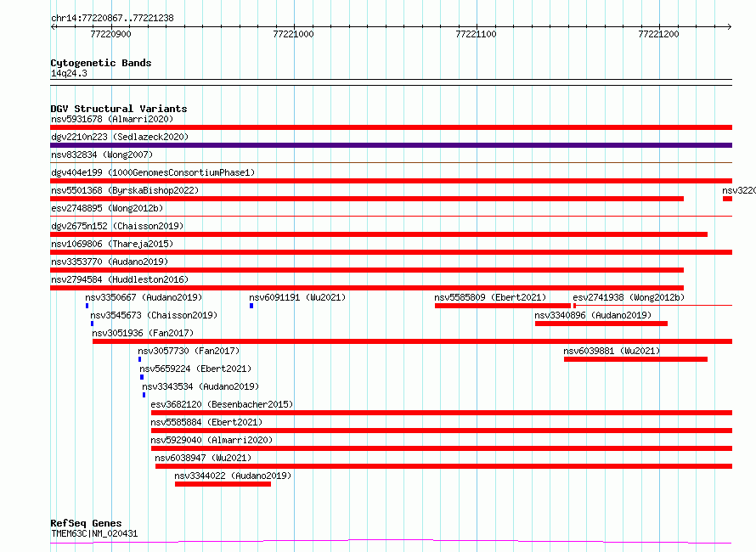Click the blue marker under nsv3350667

coord(87,306)
